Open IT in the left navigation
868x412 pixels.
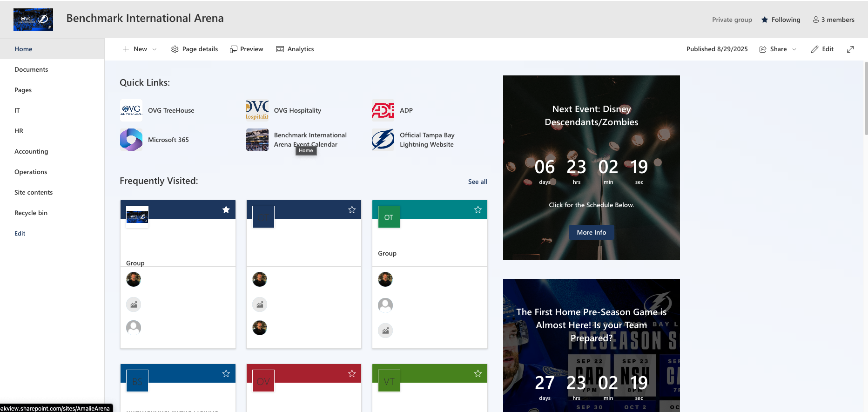tap(52, 110)
